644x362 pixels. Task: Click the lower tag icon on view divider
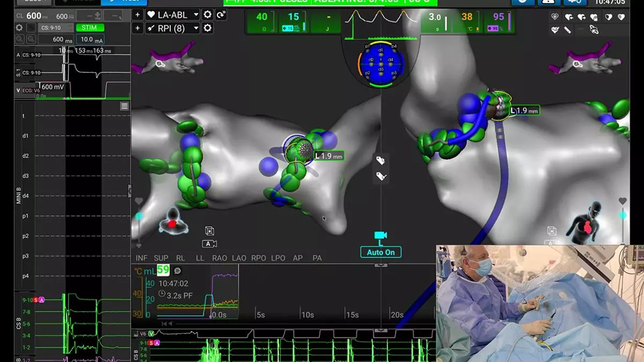coord(381,176)
